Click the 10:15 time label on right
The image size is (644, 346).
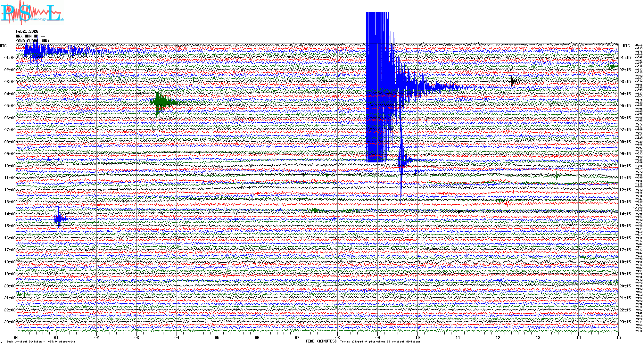(625, 166)
